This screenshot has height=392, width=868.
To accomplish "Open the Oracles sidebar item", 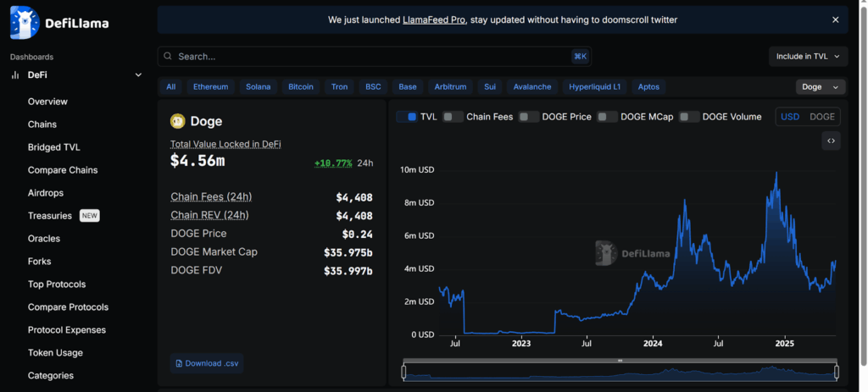I will click(44, 239).
